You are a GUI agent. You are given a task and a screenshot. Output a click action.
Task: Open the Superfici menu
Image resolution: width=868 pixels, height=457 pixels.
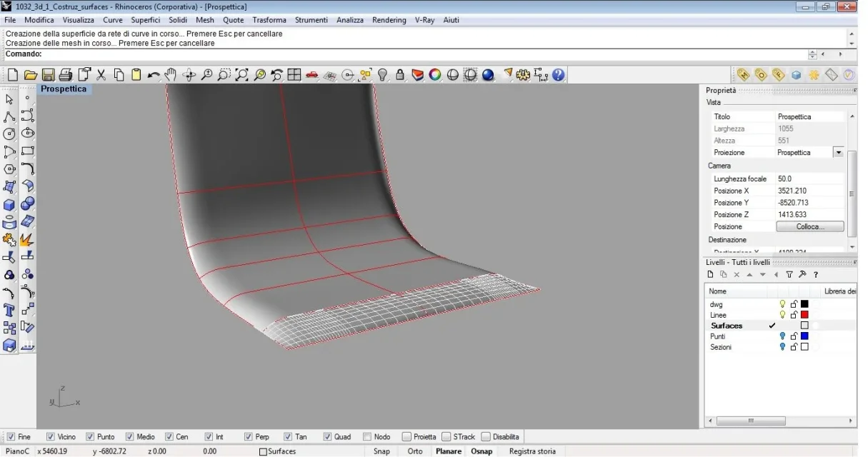click(146, 20)
